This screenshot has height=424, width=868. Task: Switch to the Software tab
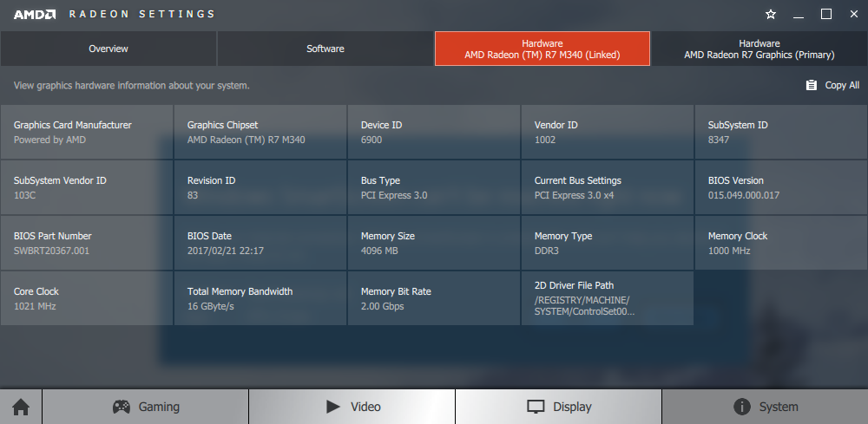[325, 49]
